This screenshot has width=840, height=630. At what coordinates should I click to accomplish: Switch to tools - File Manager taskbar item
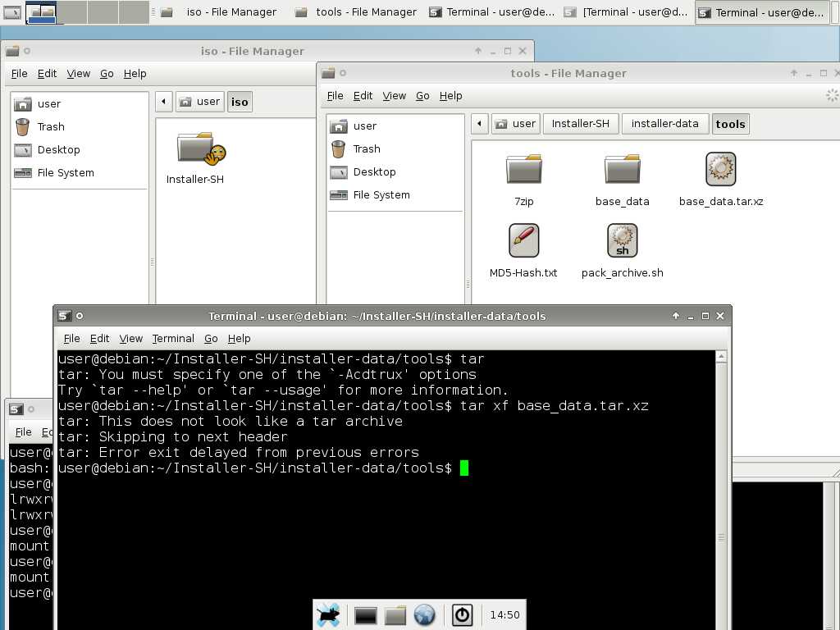coord(357,12)
